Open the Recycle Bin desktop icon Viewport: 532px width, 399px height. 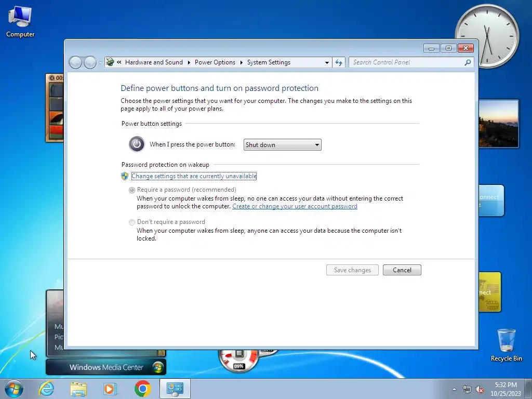(506, 345)
